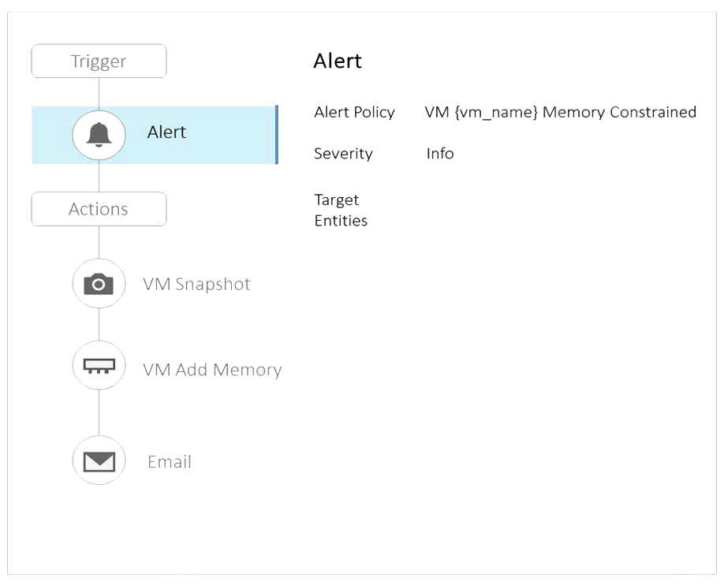Viewport: 728px width, 585px height.
Task: Click the VM Add Memory chip icon
Action: (99, 365)
